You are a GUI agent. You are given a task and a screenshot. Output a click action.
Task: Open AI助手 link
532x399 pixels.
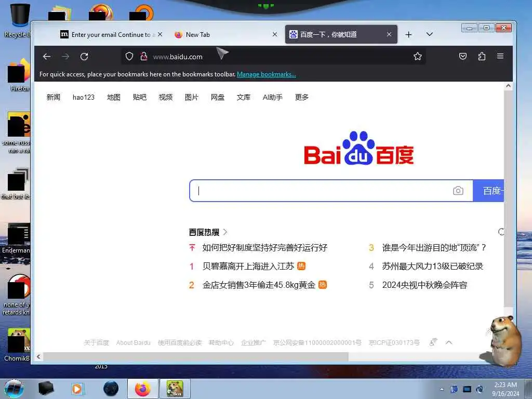pos(272,97)
